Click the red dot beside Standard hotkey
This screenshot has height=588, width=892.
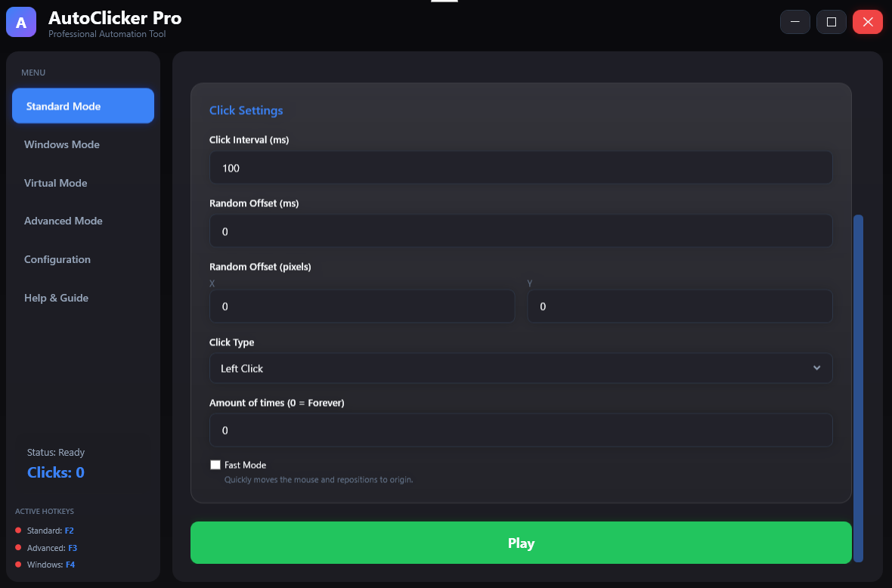pos(18,531)
